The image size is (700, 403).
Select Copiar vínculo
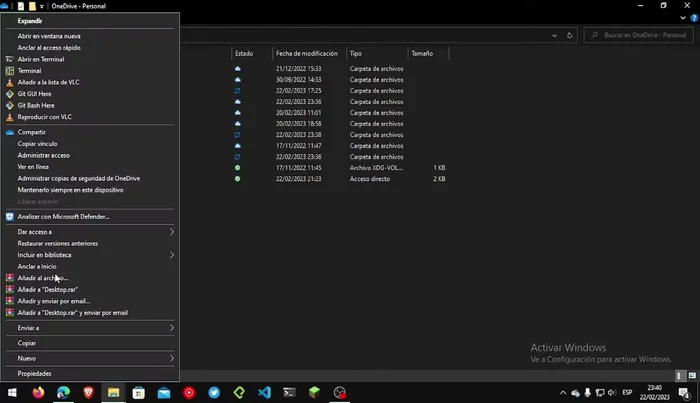(x=90, y=144)
